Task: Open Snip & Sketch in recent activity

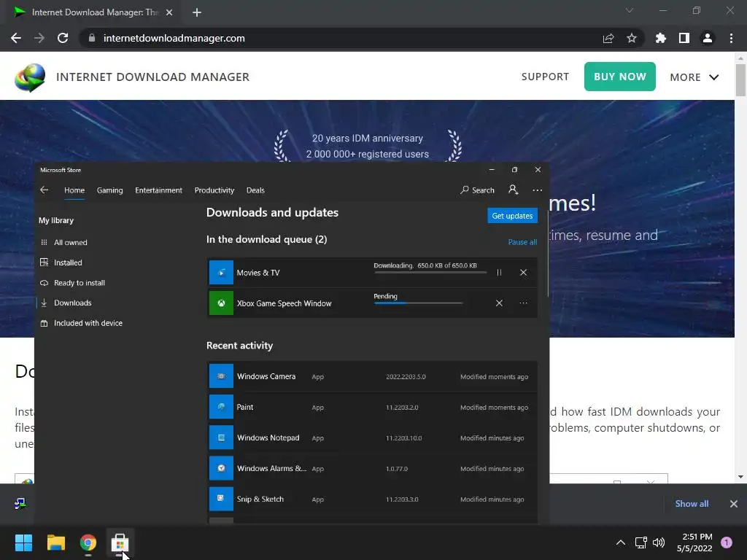Action: pos(373,499)
